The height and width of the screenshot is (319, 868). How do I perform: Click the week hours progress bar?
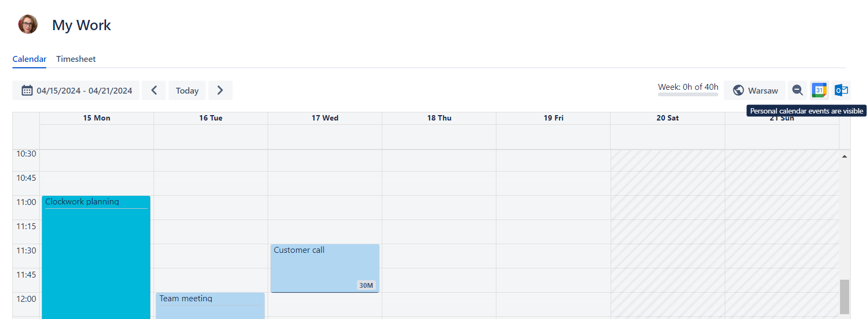pos(688,94)
